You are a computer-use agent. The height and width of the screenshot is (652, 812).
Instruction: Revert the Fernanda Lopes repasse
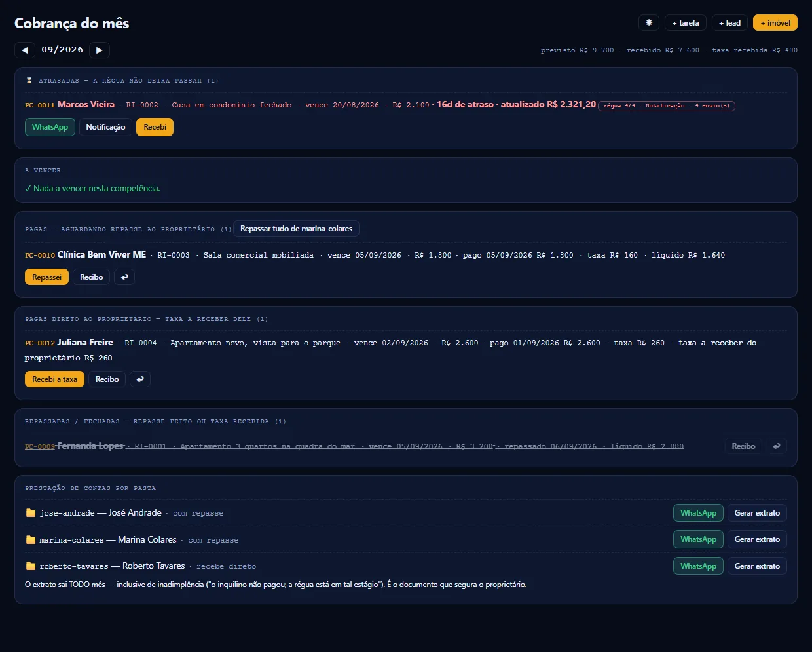(777, 446)
